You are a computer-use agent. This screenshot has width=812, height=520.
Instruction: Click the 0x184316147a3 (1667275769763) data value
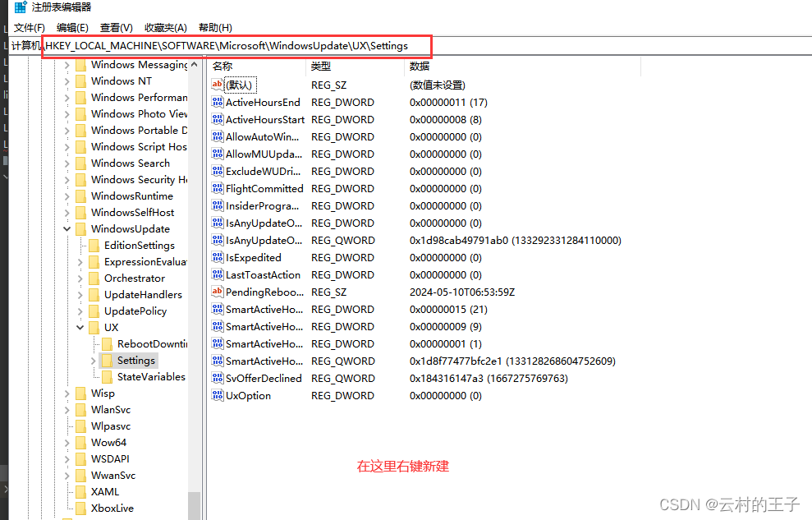tap(489, 378)
